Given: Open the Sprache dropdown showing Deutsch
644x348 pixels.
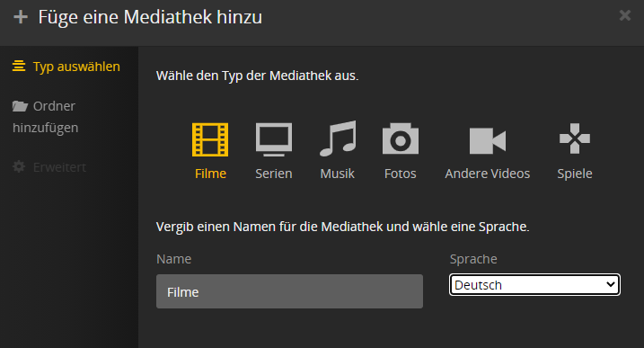Looking at the screenshot, I should 534,285.
